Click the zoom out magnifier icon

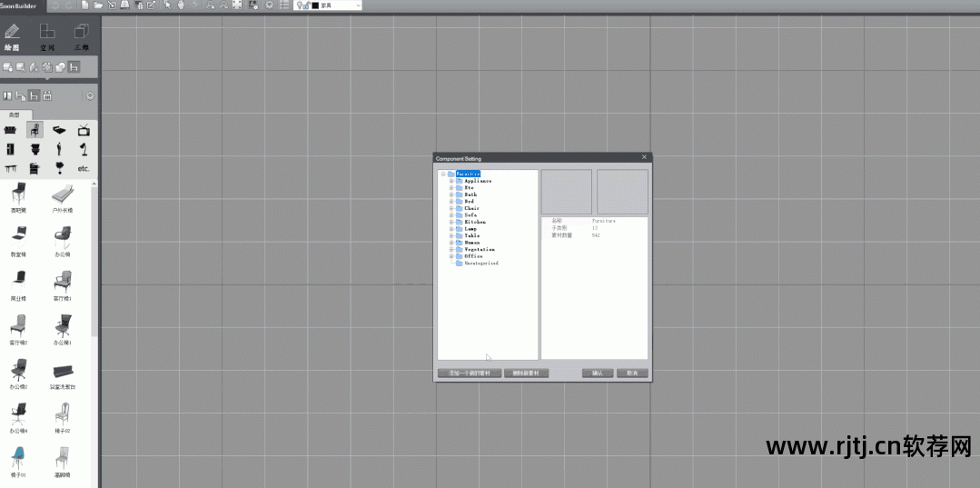click(224, 5)
